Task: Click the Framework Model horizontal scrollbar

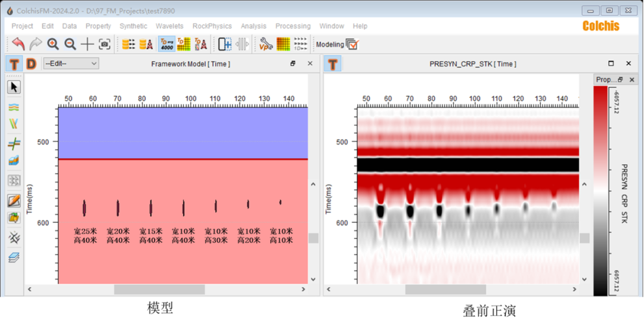Action: click(159, 289)
